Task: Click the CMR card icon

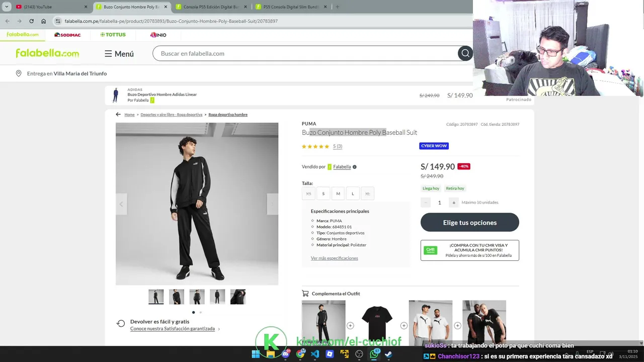Action: click(x=431, y=250)
